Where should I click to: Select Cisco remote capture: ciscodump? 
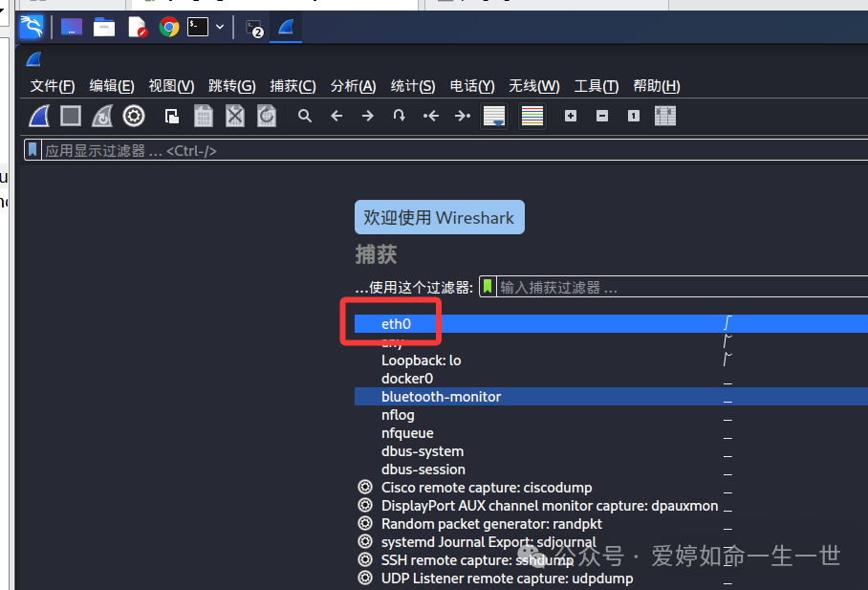(611, 488)
